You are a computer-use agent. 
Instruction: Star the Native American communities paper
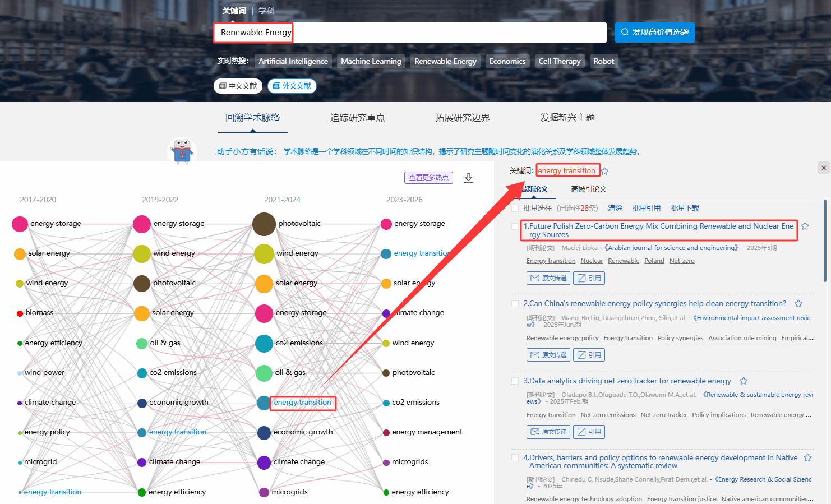pyautogui.click(x=808, y=458)
